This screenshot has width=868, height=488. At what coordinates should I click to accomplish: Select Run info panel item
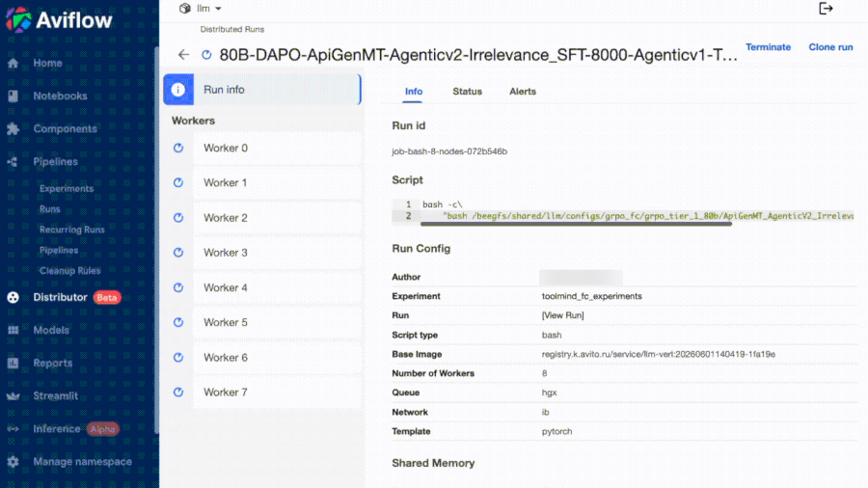262,90
